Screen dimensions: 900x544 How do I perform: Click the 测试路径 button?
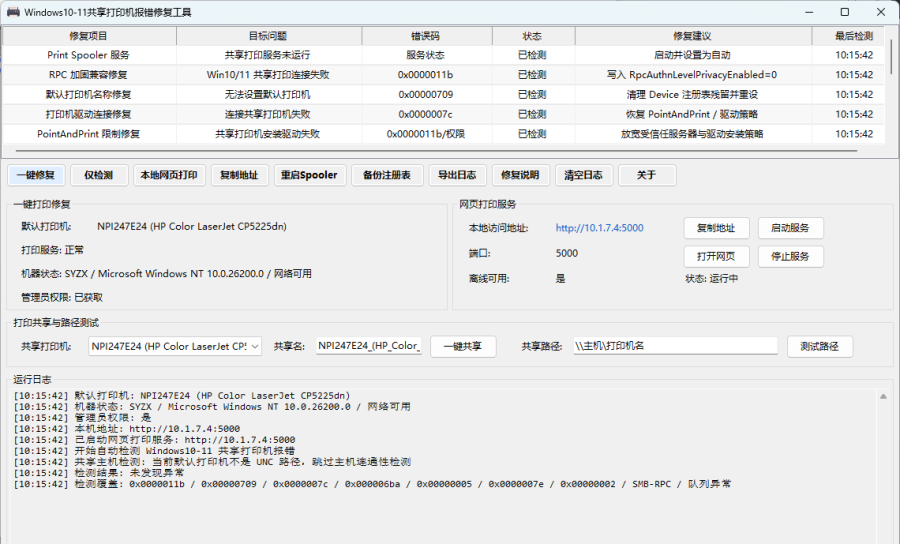[x=820, y=347]
